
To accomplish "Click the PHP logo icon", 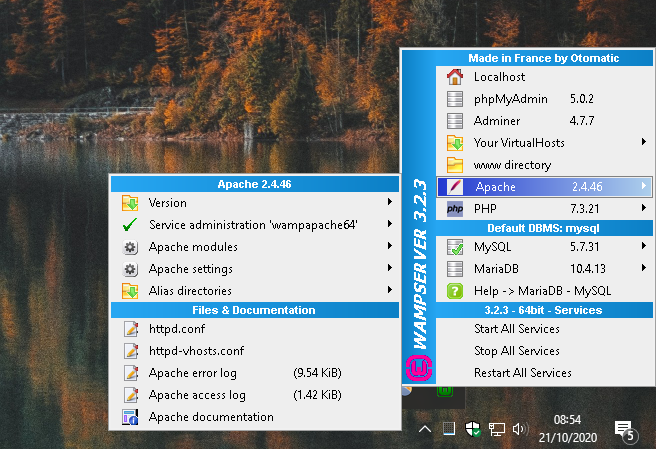I will [455, 209].
